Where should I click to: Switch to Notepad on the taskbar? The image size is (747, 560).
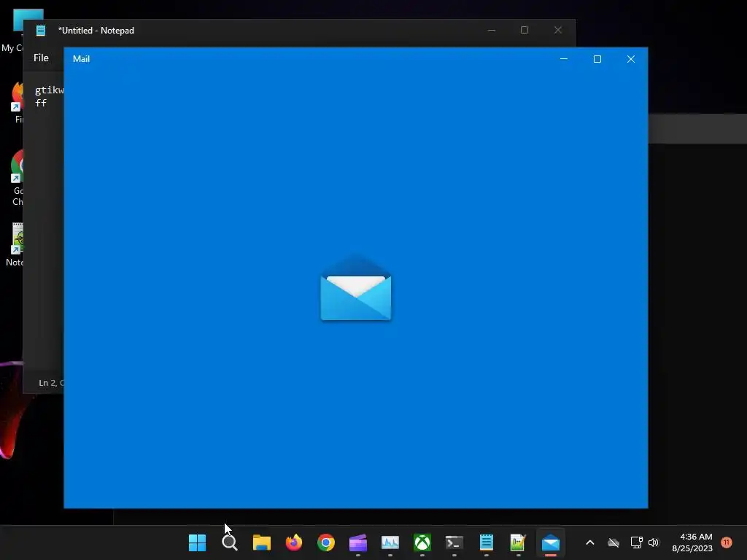pos(487,542)
